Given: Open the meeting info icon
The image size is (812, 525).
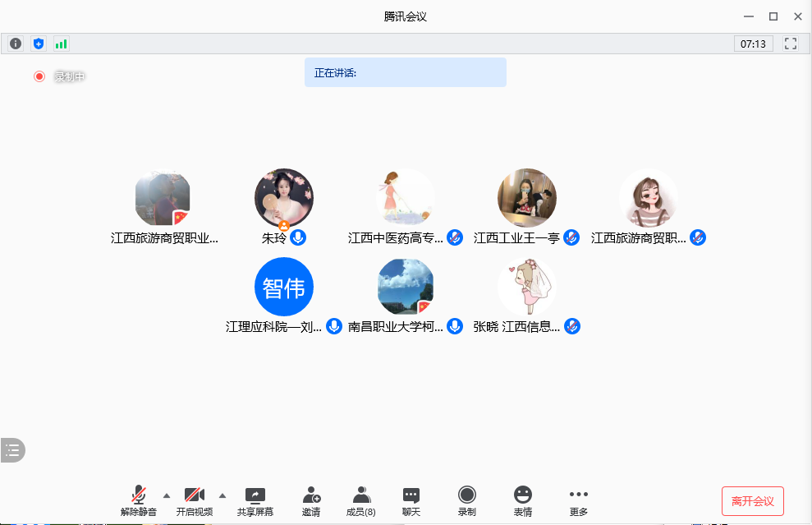Looking at the screenshot, I should tap(16, 44).
